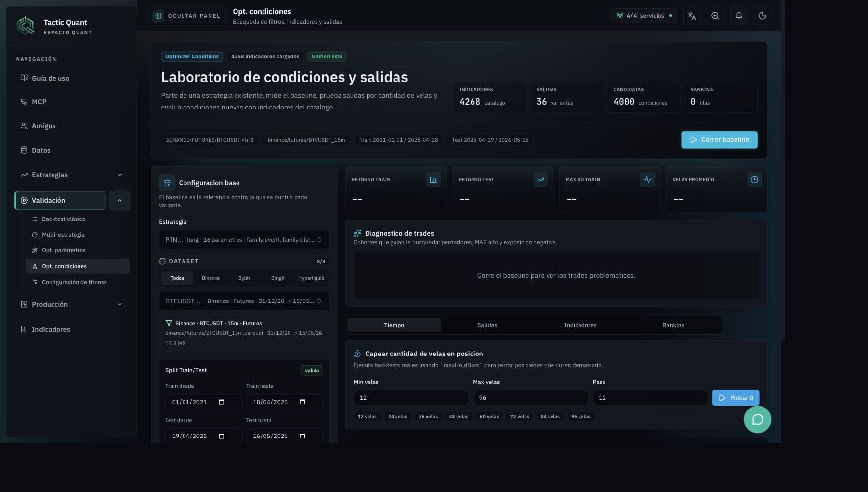The height and width of the screenshot is (492, 868).
Task: Switch to Tiempo tab
Action: click(x=394, y=325)
